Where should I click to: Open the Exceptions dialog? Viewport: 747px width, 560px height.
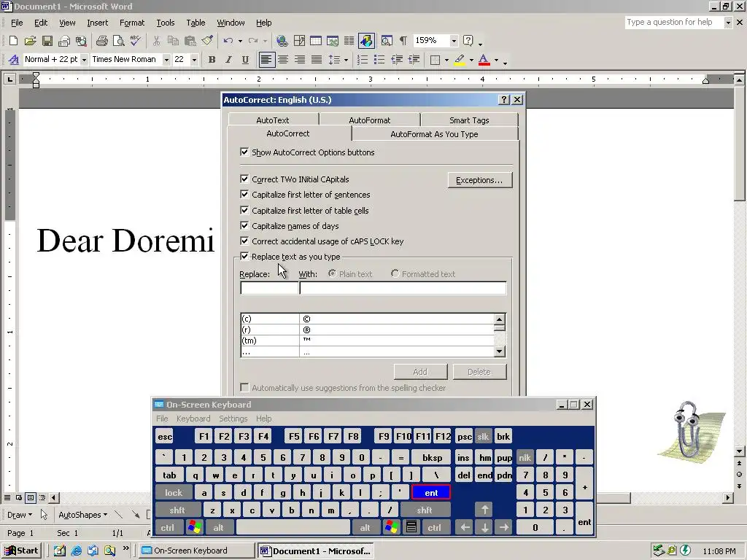pyautogui.click(x=480, y=180)
